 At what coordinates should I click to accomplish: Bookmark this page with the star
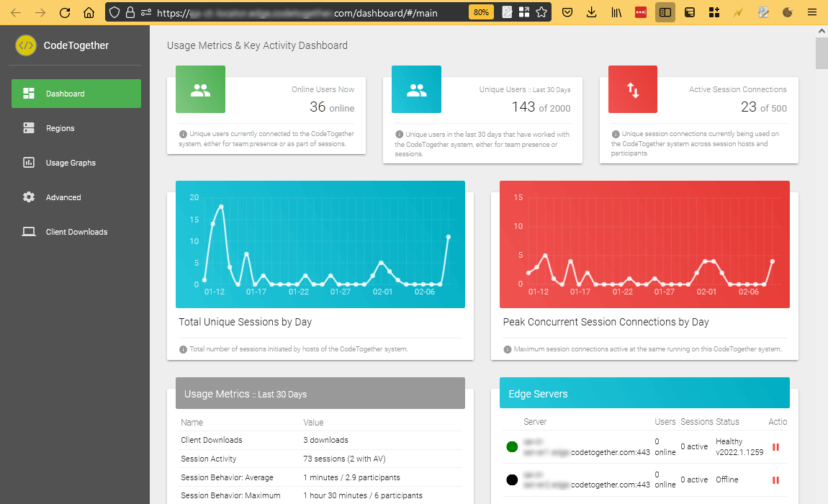pyautogui.click(x=541, y=12)
